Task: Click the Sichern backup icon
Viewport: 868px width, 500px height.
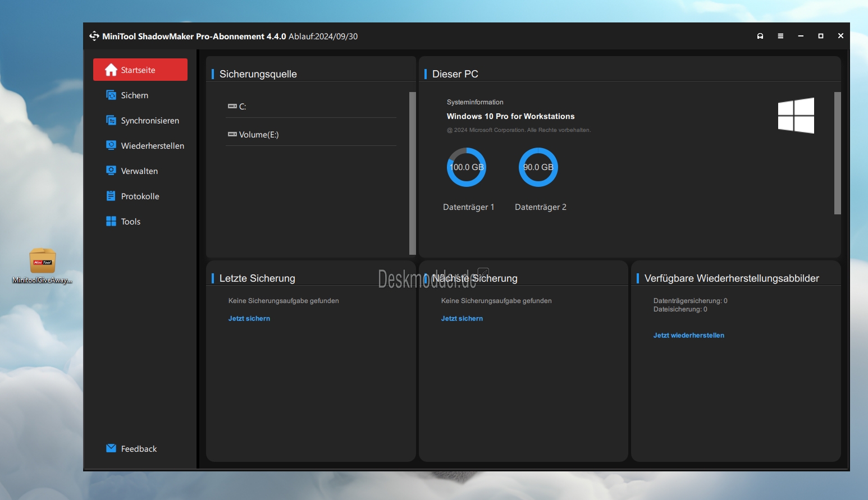Action: click(111, 95)
